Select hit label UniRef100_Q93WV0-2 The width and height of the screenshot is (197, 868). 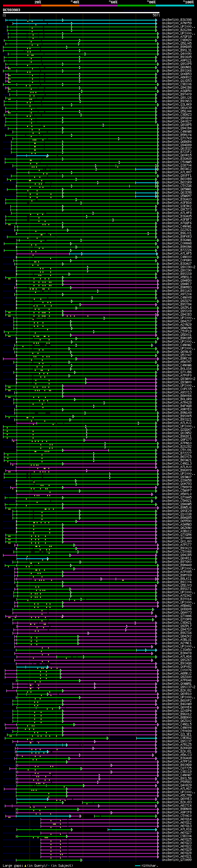click(179, 379)
